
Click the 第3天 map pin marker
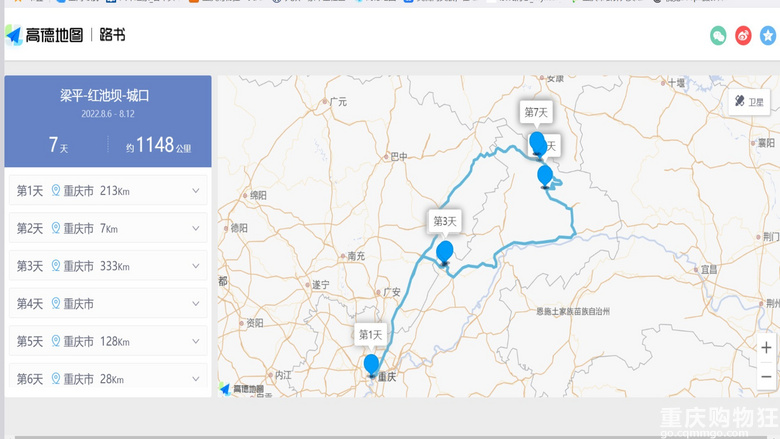[445, 252]
